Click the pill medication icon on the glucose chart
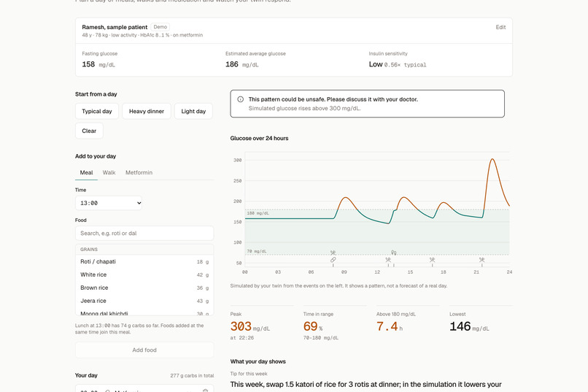Image resolution: width=588 pixels, height=392 pixels. click(333, 260)
